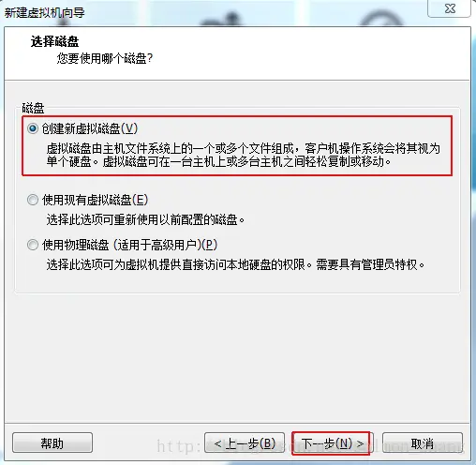
Task: Click the description mentioning 需要具有管理员特权
Action: click(x=235, y=264)
